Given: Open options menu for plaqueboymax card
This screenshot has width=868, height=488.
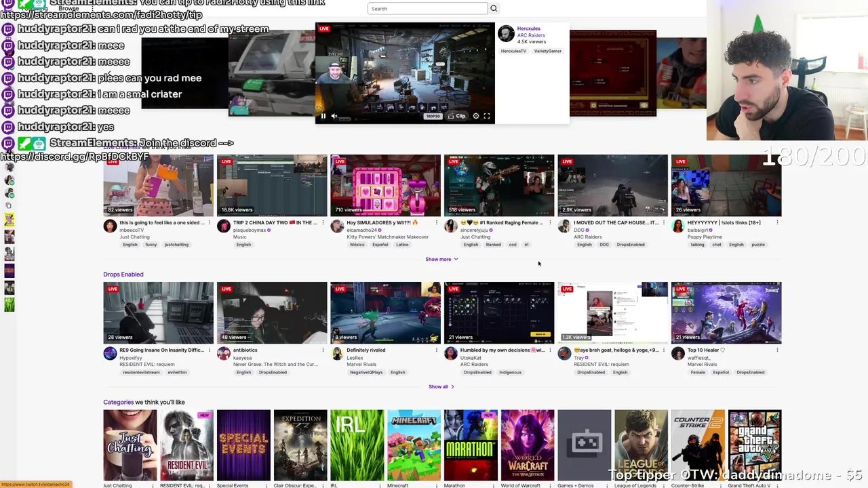Looking at the screenshot, I should pyautogui.click(x=323, y=222).
